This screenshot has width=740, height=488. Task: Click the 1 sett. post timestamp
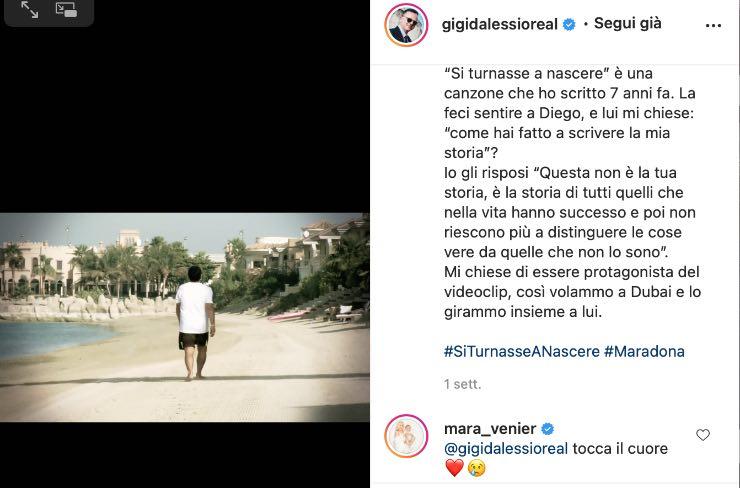(462, 384)
